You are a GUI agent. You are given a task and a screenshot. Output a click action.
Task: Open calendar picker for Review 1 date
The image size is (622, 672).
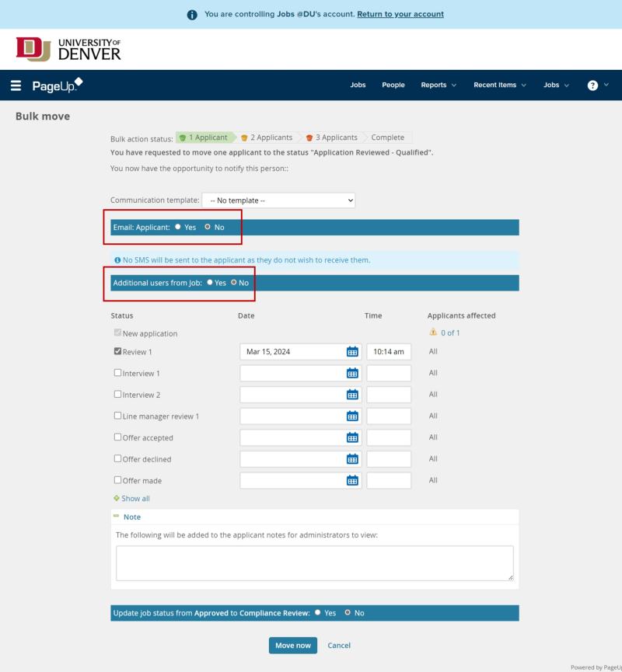pos(352,352)
